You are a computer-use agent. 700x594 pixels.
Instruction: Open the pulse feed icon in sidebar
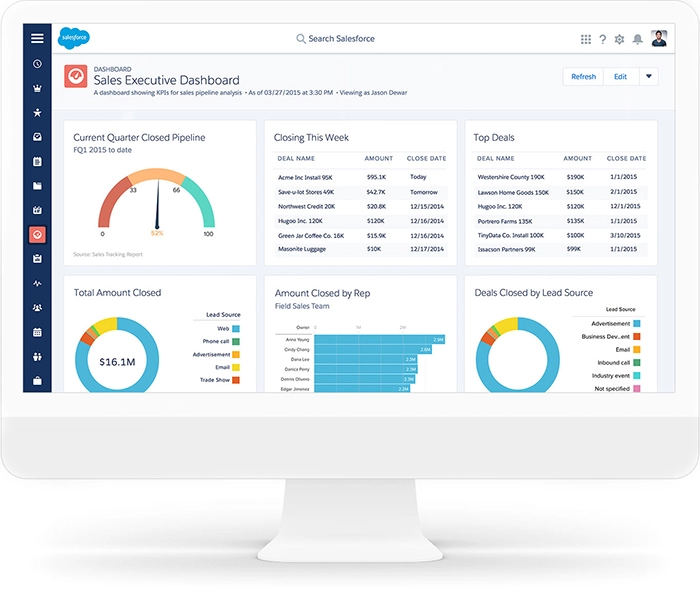click(38, 283)
